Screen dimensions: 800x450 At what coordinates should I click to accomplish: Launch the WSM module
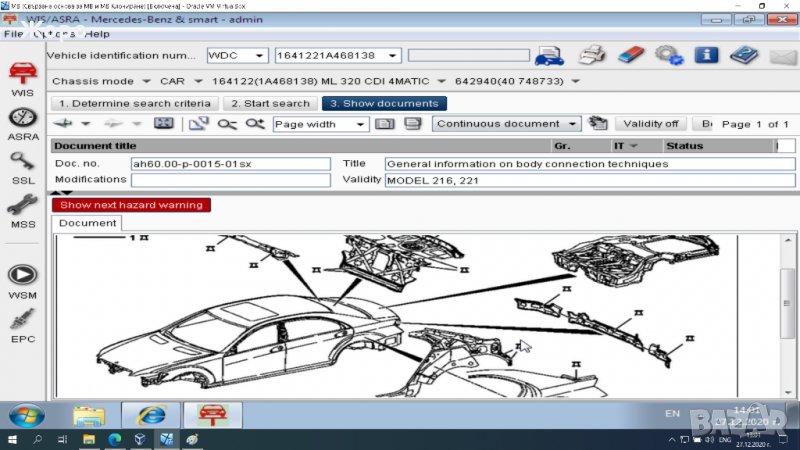pos(22,277)
